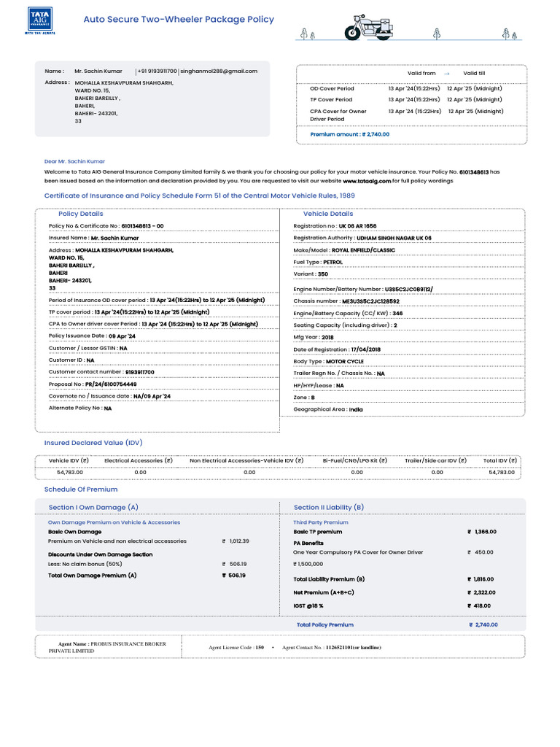Click the 'Total Policy Premium' label
The width and height of the screenshot is (560, 747).
pos(325,624)
